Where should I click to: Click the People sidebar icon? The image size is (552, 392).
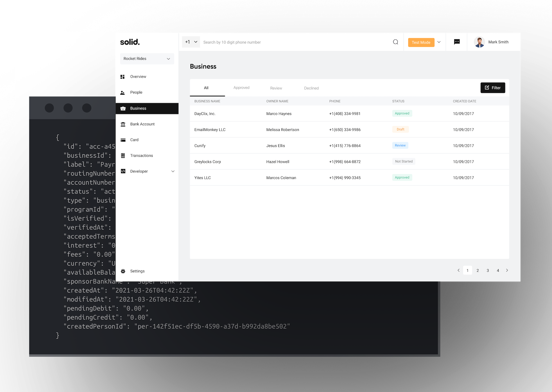click(123, 92)
